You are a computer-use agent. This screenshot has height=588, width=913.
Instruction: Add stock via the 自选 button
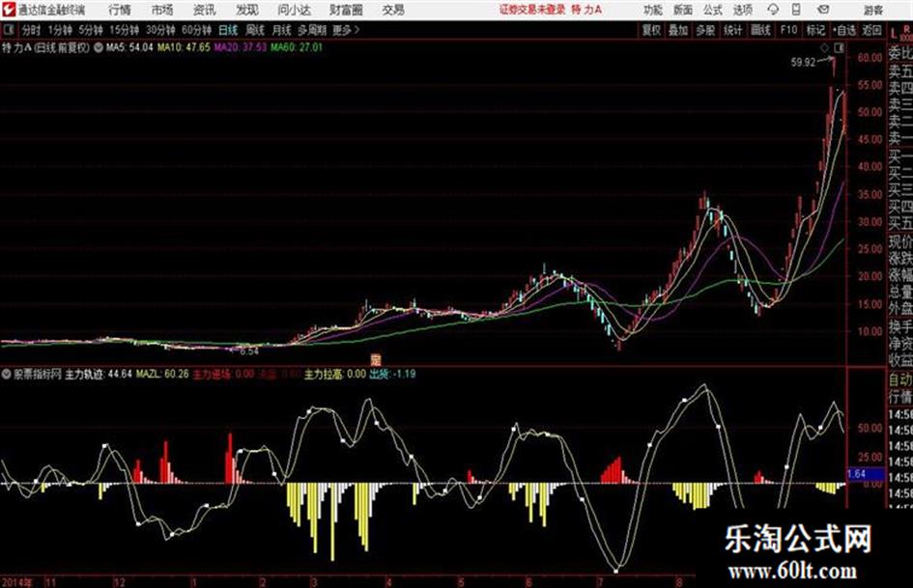(844, 30)
